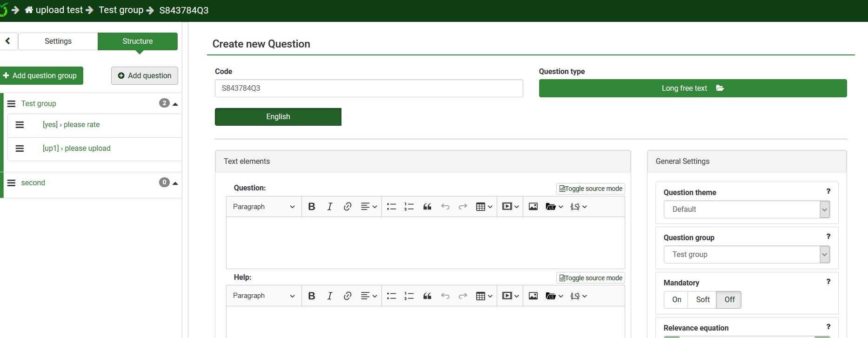Open Question group dropdown
The image size is (868, 338).
[x=746, y=255]
